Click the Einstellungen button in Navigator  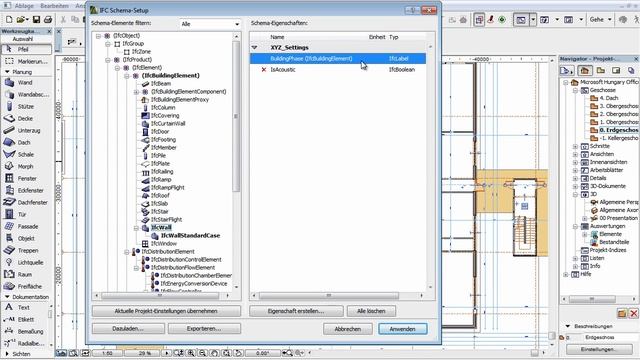[600, 349]
